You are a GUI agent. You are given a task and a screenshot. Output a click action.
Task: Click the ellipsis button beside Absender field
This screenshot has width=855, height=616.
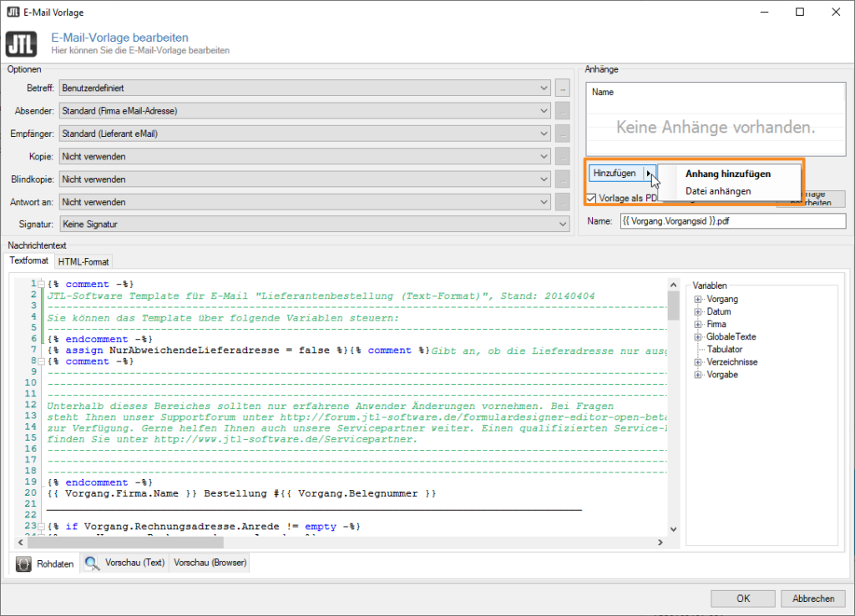tap(563, 110)
